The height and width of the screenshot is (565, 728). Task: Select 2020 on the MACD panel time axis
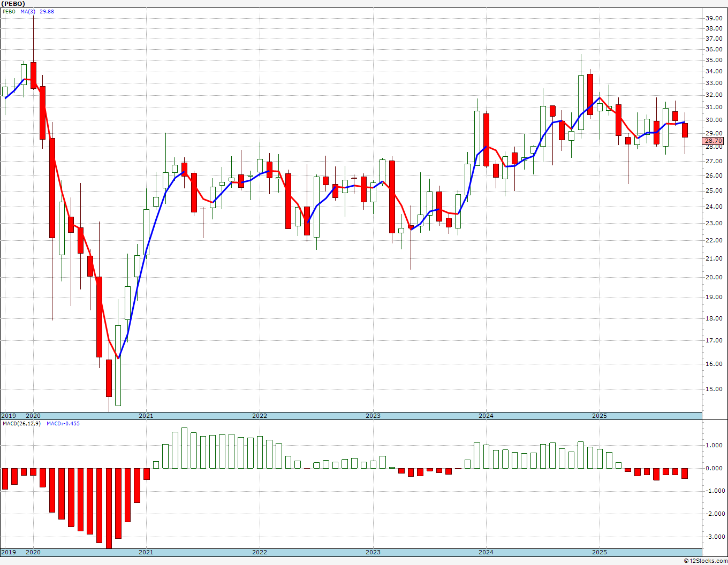[x=33, y=552]
